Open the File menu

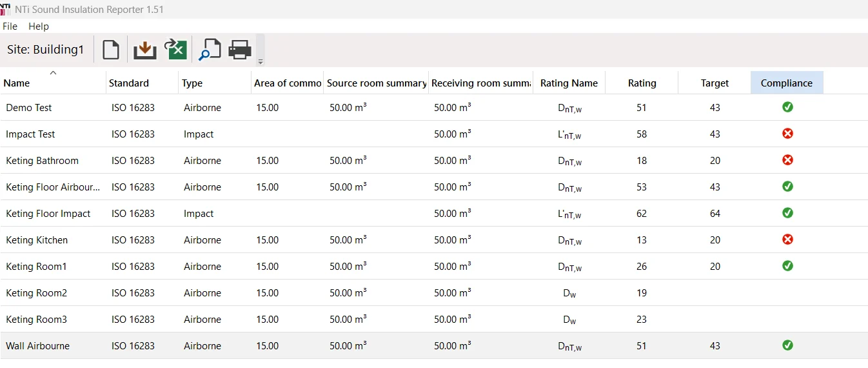point(10,26)
